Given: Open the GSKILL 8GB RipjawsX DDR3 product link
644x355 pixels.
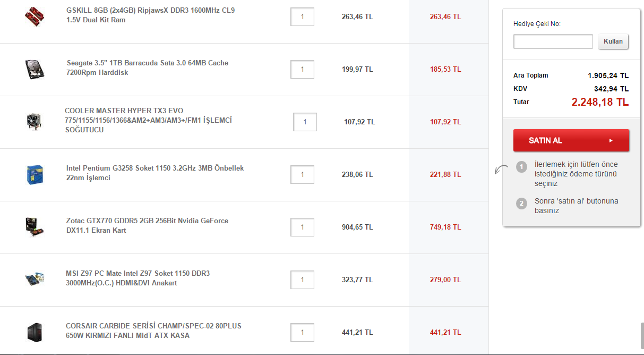Looking at the screenshot, I should [x=150, y=15].
